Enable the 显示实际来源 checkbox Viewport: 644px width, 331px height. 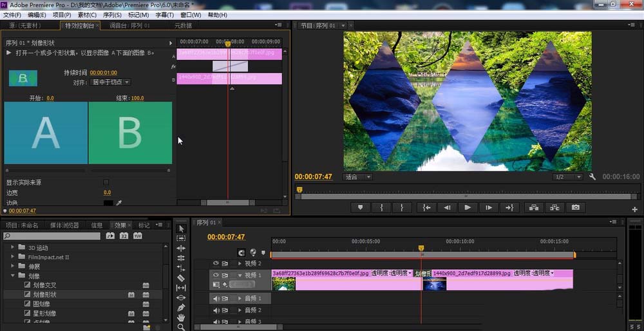[106, 182]
